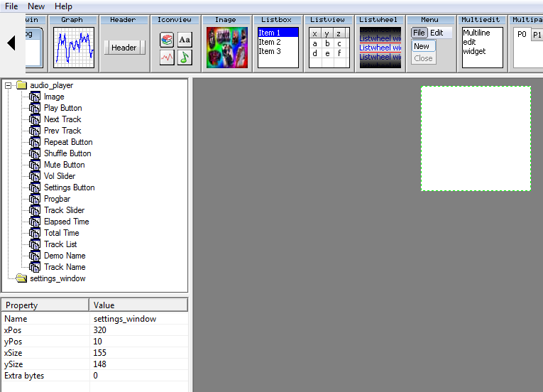Screen dimensions: 543x392
Task: Open the Help menu
Action: [63, 6]
